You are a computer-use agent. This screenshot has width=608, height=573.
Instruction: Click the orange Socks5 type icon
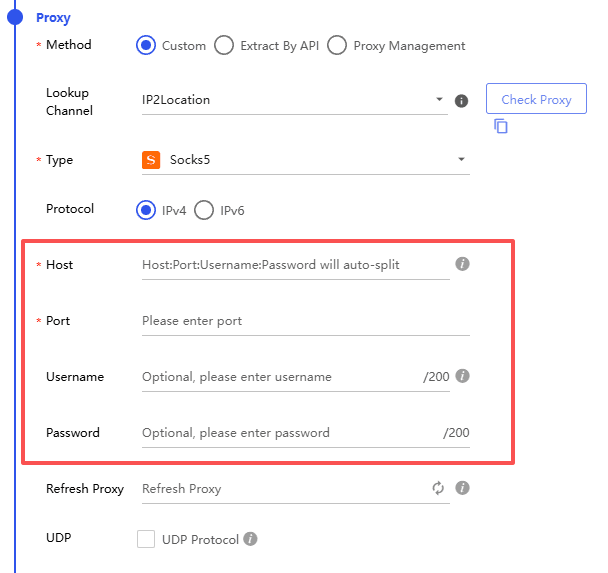tap(151, 160)
